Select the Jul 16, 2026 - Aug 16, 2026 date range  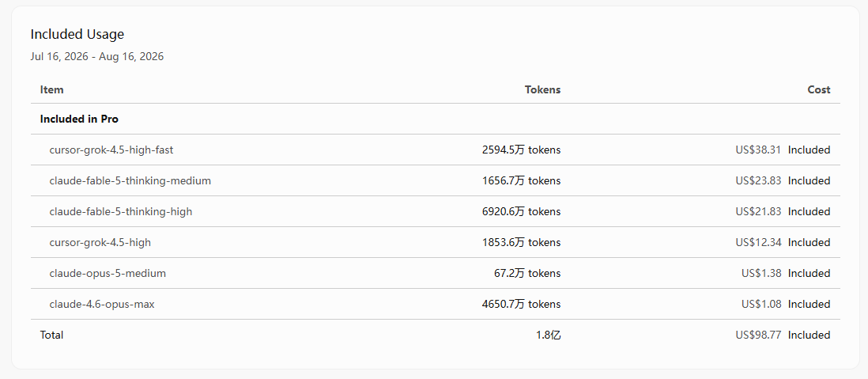[97, 56]
